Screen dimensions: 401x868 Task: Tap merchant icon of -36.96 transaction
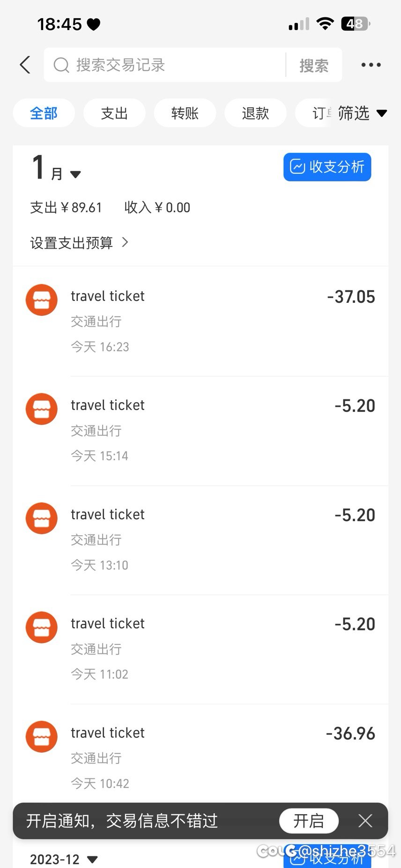42,737
